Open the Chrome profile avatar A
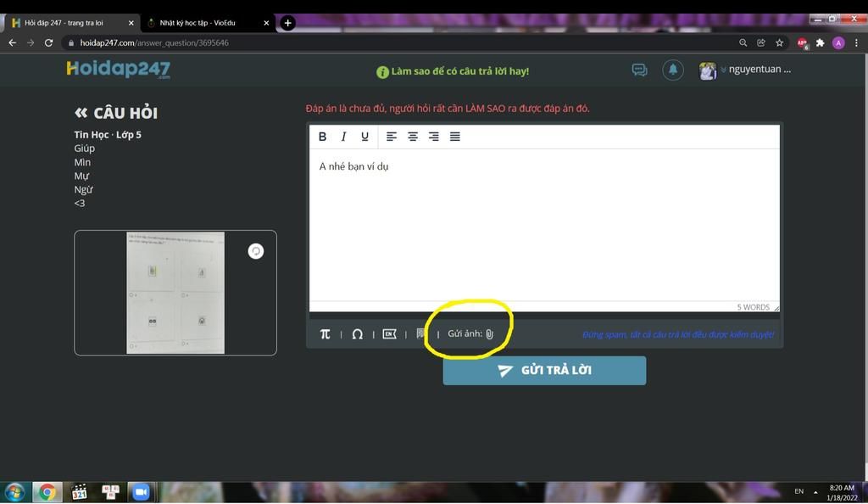Image resolution: width=868 pixels, height=504 pixels. pos(838,42)
